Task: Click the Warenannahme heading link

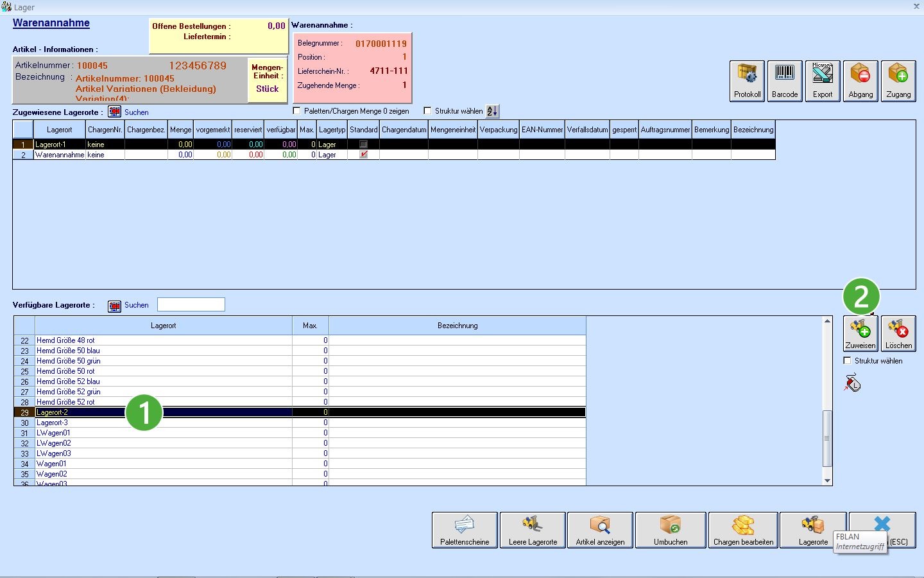Action: click(x=51, y=23)
